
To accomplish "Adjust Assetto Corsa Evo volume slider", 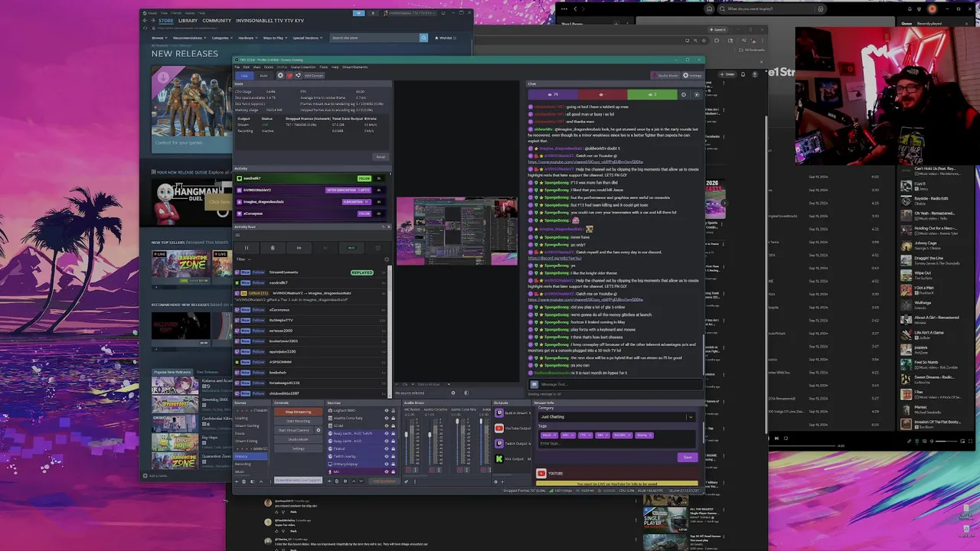I will tap(430, 434).
